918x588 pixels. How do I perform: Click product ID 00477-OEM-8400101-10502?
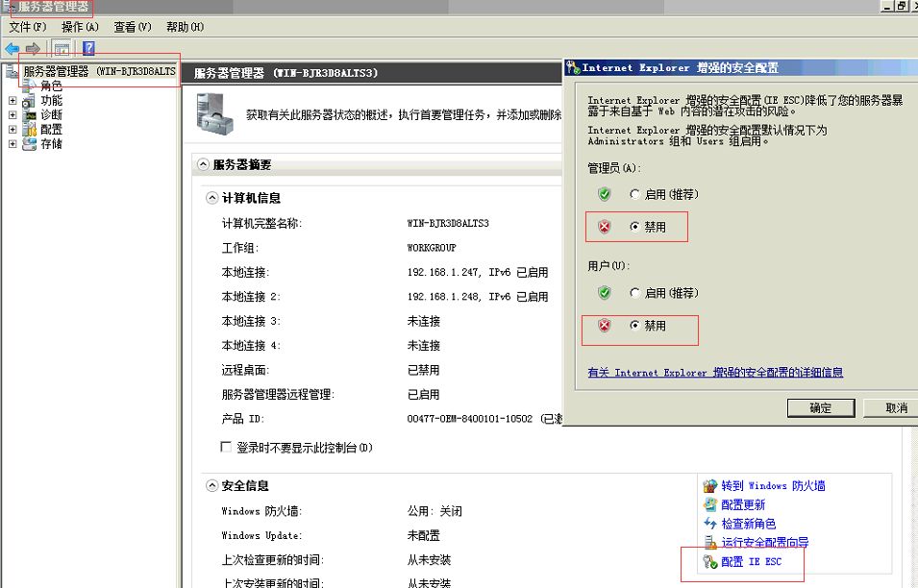coord(470,419)
